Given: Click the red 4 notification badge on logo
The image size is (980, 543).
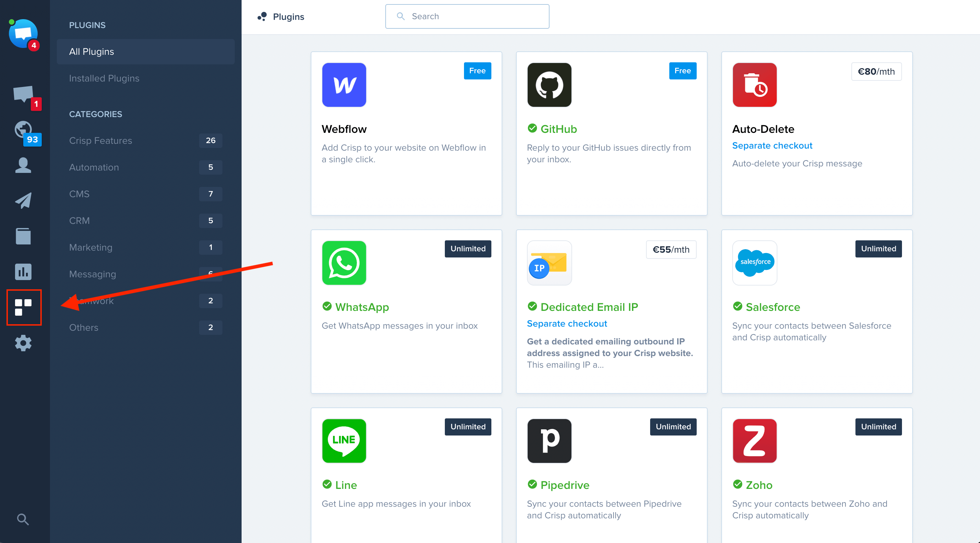Looking at the screenshot, I should 34,45.
